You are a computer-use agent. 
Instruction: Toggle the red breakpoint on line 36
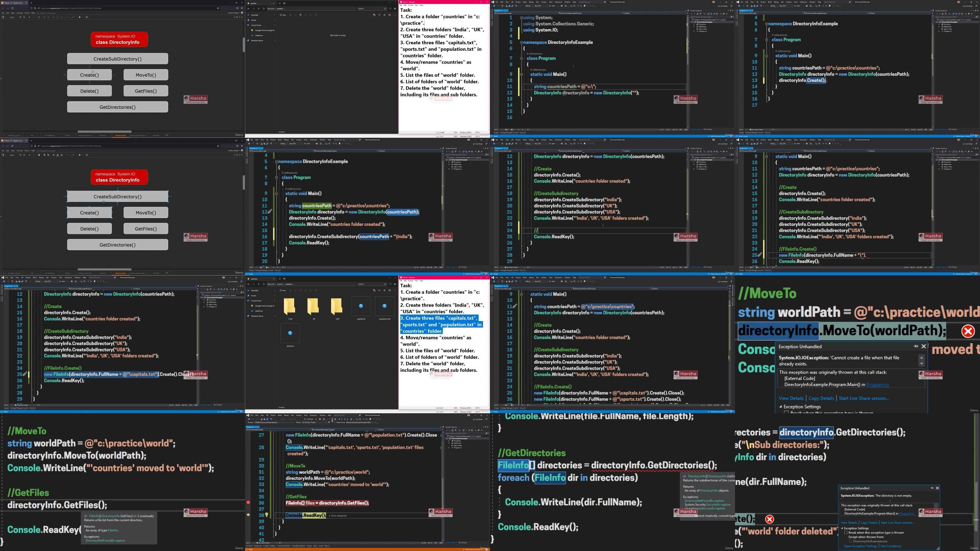pyautogui.click(x=248, y=503)
